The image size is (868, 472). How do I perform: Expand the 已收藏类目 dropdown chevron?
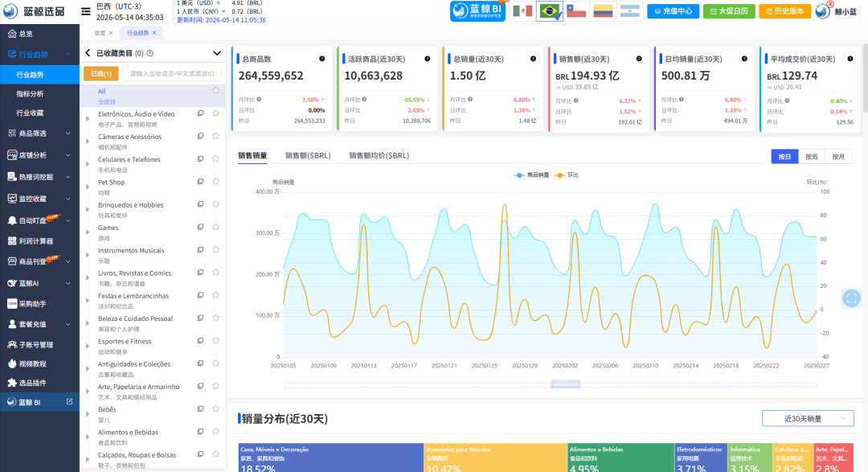click(217, 53)
